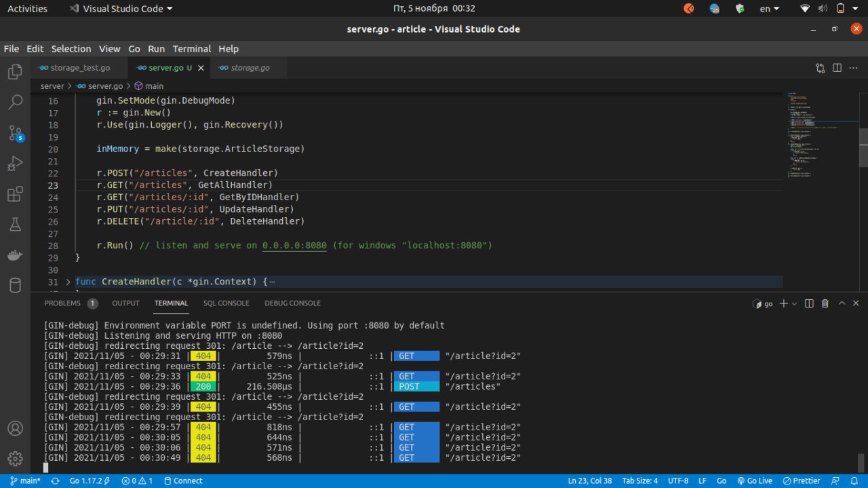This screenshot has width=868, height=488.
Task: Switch to the DEBUG CONSOLE panel tab
Action: [292, 303]
